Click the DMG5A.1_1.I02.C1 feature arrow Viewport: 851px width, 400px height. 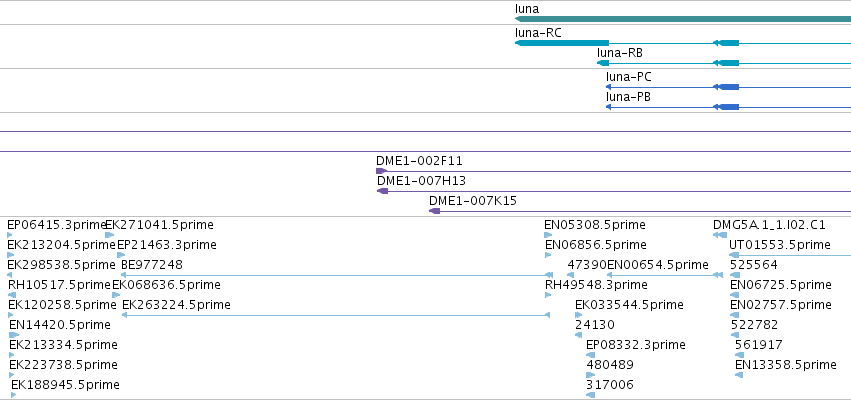(x=720, y=235)
